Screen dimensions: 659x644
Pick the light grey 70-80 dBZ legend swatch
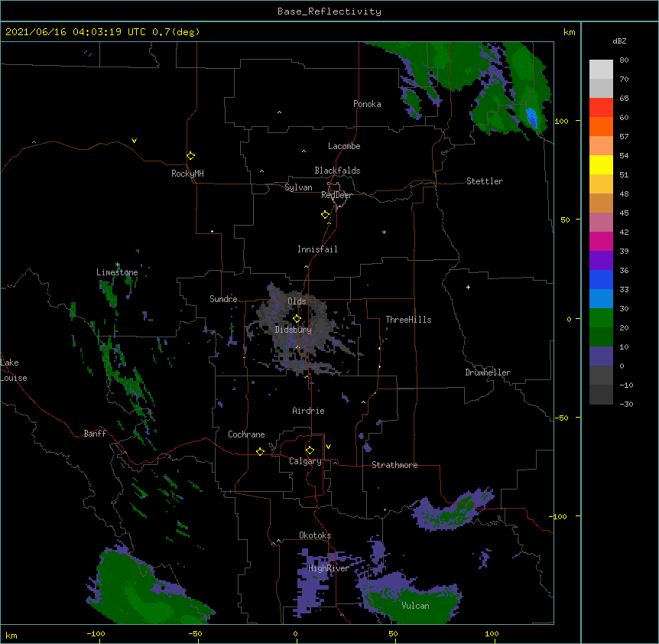tap(601, 70)
